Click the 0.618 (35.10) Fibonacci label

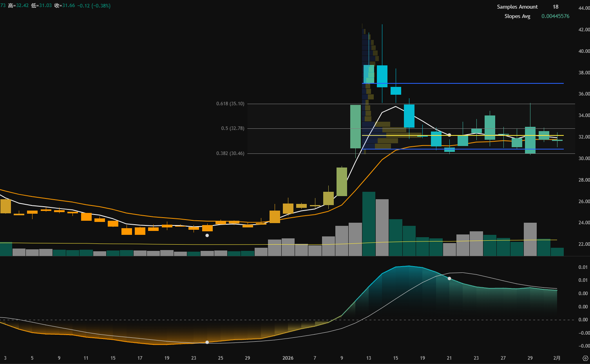pos(230,104)
